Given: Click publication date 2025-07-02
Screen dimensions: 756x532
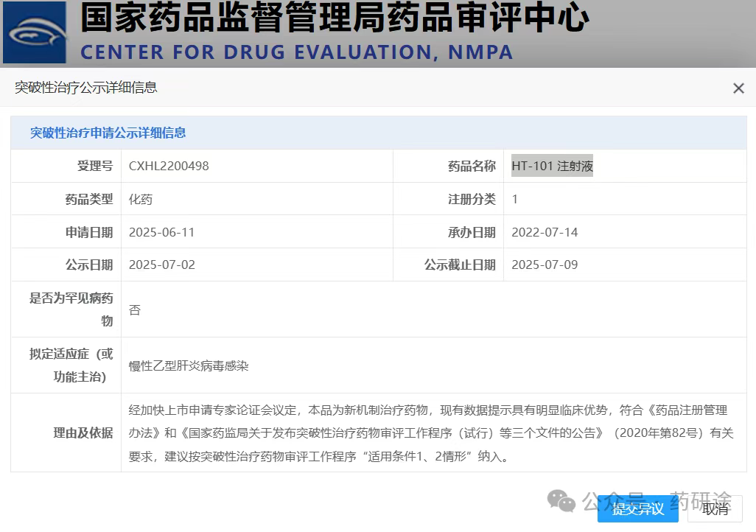Looking at the screenshot, I should (162, 265).
